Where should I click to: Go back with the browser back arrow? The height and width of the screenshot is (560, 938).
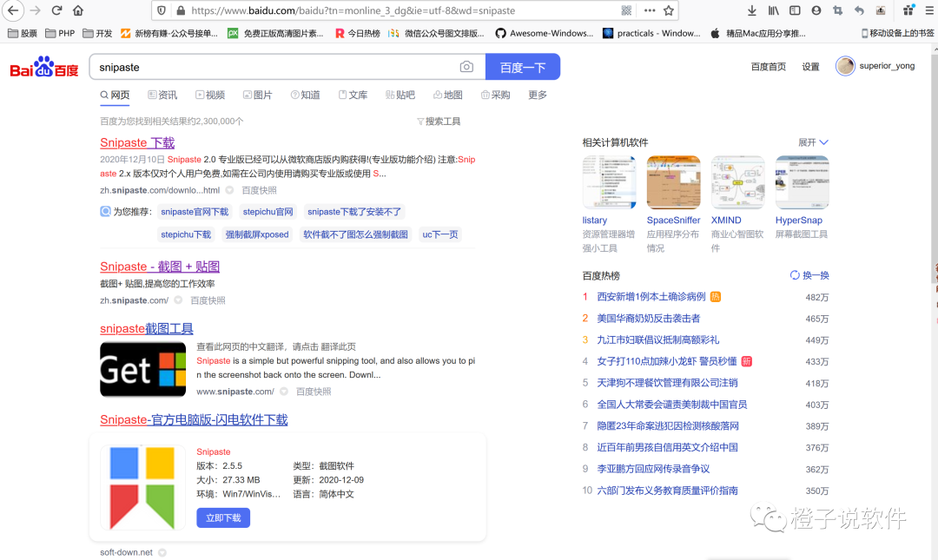[13, 10]
